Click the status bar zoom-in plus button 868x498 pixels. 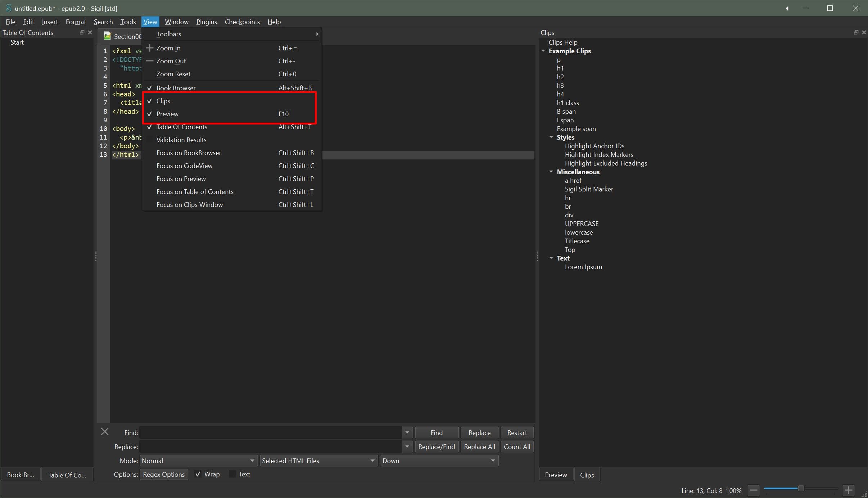pyautogui.click(x=849, y=490)
